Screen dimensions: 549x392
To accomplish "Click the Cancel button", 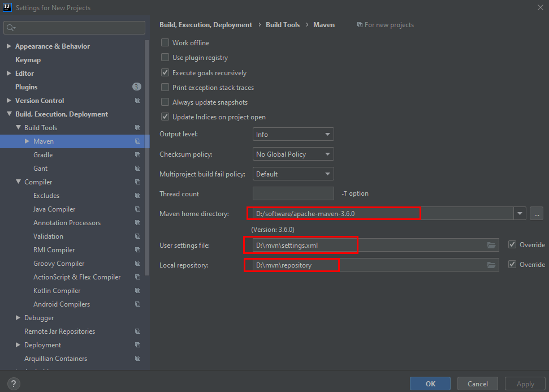I will 478,384.
